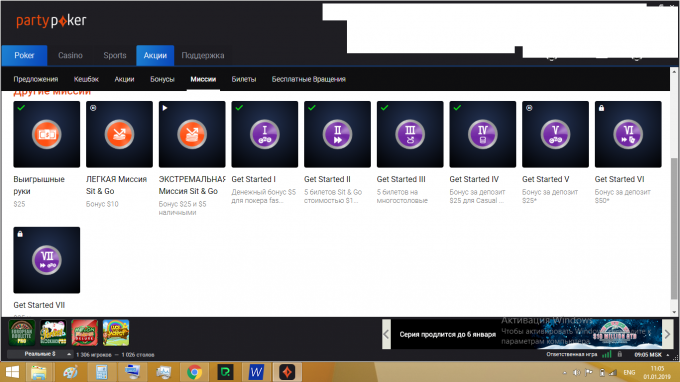The height and width of the screenshot is (382, 680).
Task: Switch to the Casino tab
Action: coord(70,56)
